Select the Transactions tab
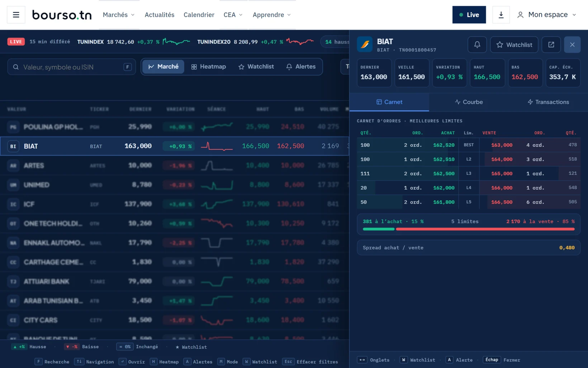The image size is (588, 368). (548, 102)
